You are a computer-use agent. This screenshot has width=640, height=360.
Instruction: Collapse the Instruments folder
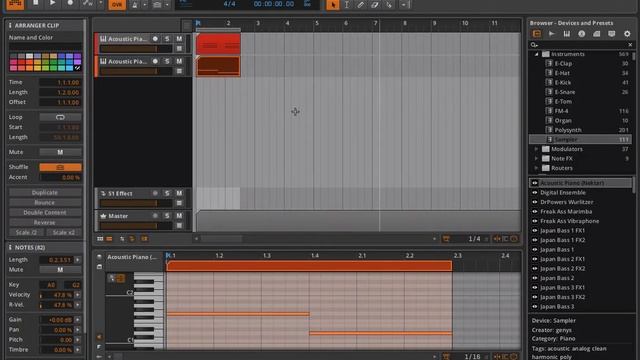pos(536,54)
